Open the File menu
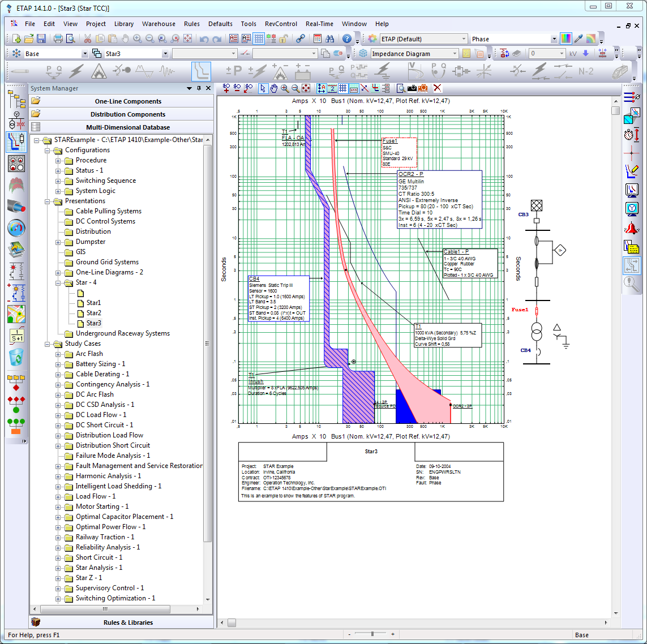The height and width of the screenshot is (644, 647). (29, 24)
